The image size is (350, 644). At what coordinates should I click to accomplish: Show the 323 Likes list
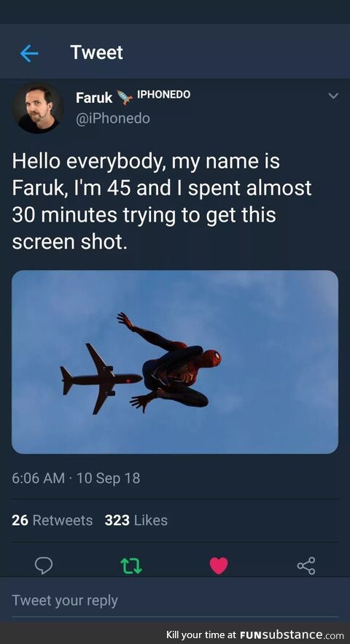pyautogui.click(x=136, y=520)
